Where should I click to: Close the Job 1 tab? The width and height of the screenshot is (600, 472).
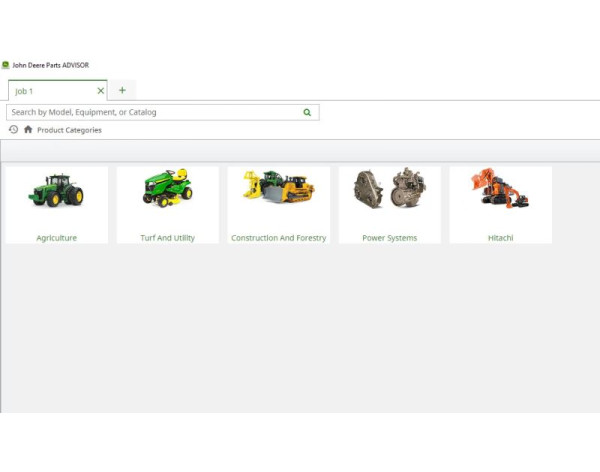100,90
